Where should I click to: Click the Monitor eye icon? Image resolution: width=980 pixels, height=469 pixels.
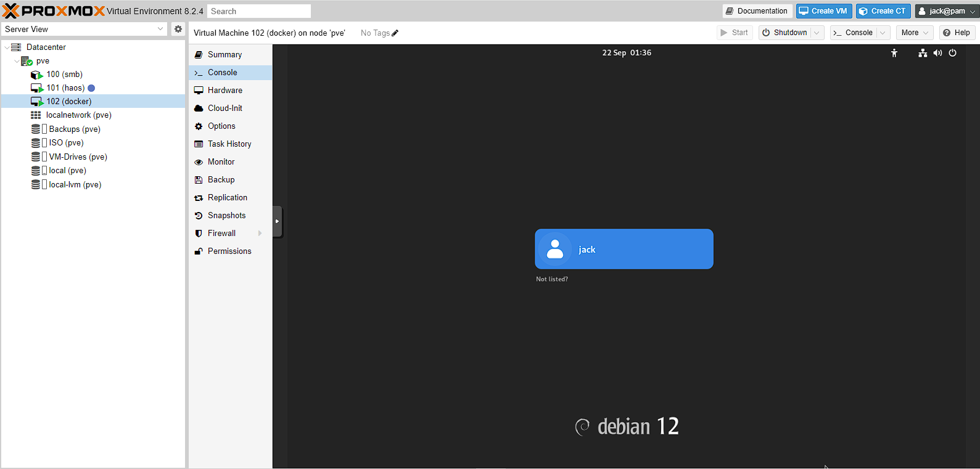199,162
